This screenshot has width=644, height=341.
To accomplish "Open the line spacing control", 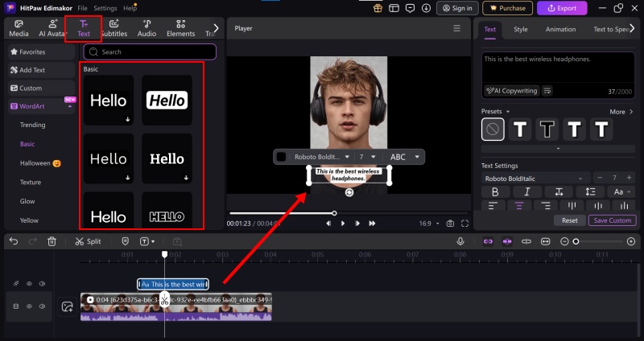I will (590, 191).
